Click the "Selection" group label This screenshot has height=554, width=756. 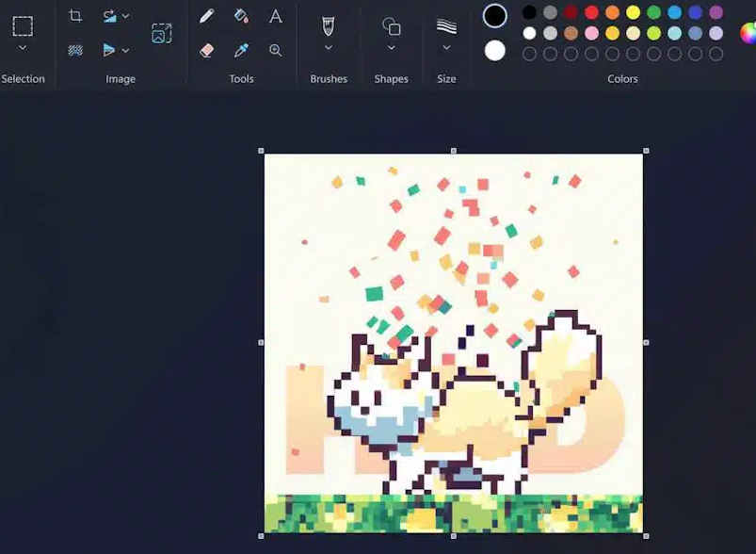click(23, 78)
